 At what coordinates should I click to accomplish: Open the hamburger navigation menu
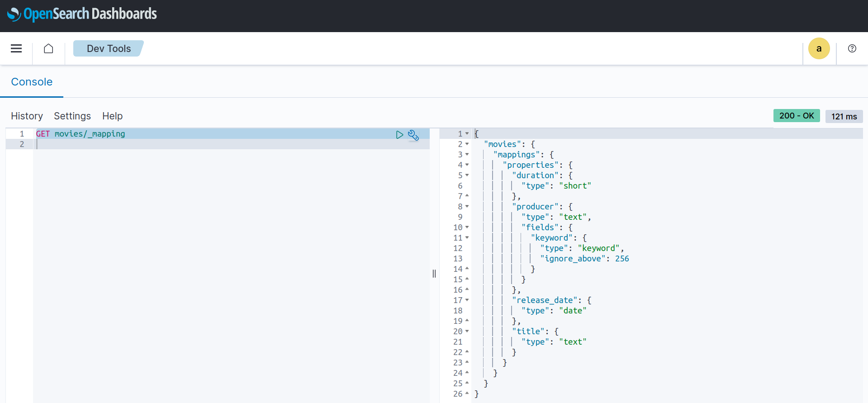point(16,48)
